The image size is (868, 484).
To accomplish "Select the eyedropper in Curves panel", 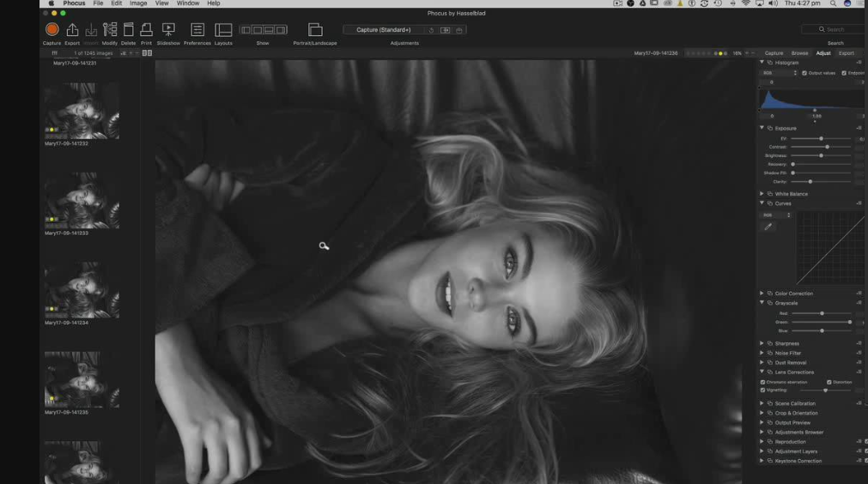I will click(768, 227).
